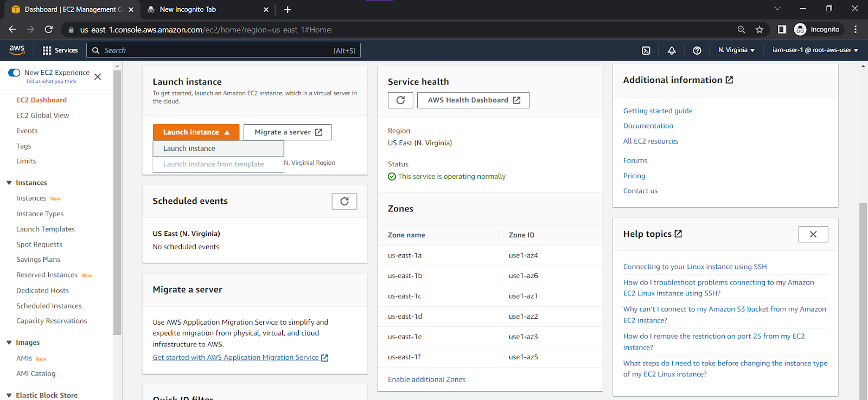
Task: Refresh the Service health panel
Action: click(x=400, y=100)
